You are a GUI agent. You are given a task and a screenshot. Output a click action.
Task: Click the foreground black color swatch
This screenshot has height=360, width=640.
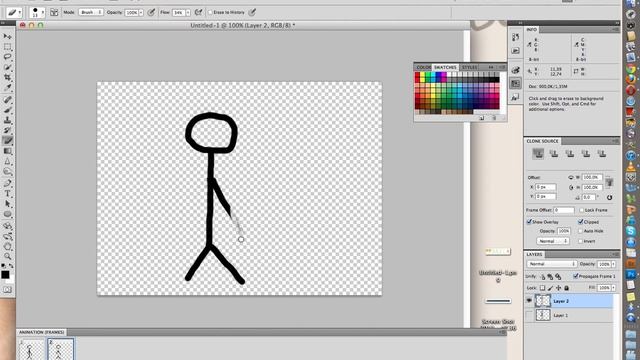coord(5,275)
